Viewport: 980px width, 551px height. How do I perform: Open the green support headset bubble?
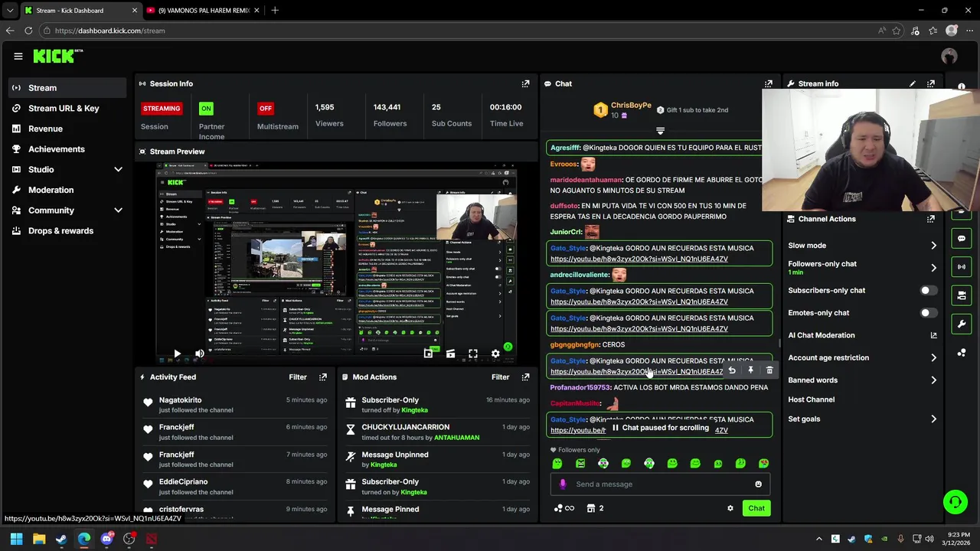pyautogui.click(x=955, y=502)
